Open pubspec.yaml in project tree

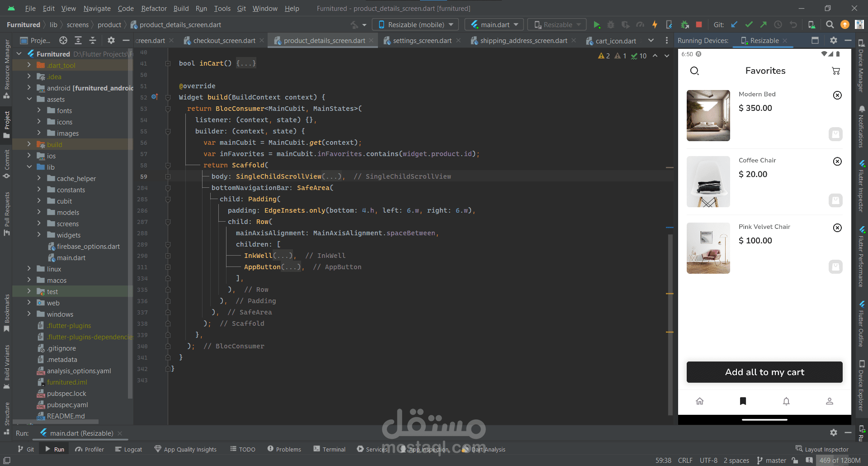(67, 405)
